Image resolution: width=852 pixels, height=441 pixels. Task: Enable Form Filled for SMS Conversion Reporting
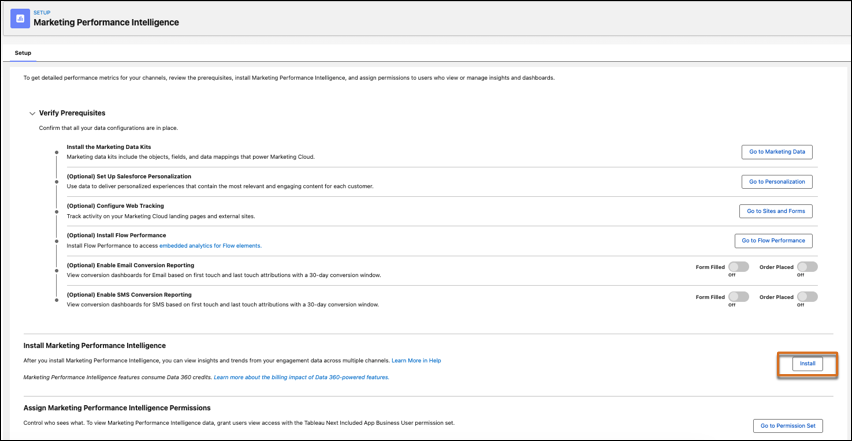738,297
